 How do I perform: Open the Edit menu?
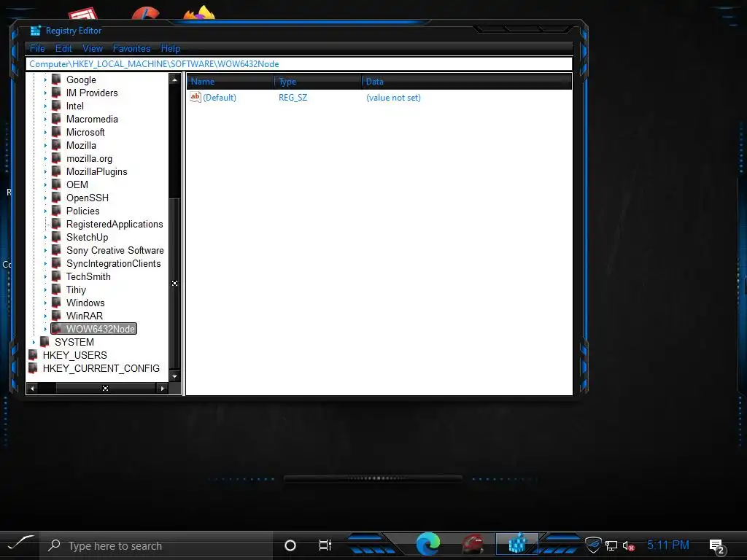[x=63, y=48]
